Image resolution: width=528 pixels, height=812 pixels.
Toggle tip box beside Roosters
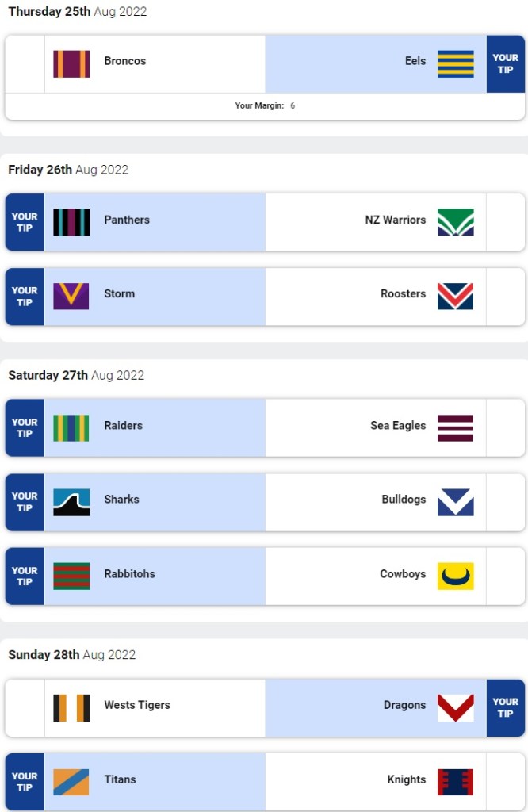pos(505,296)
